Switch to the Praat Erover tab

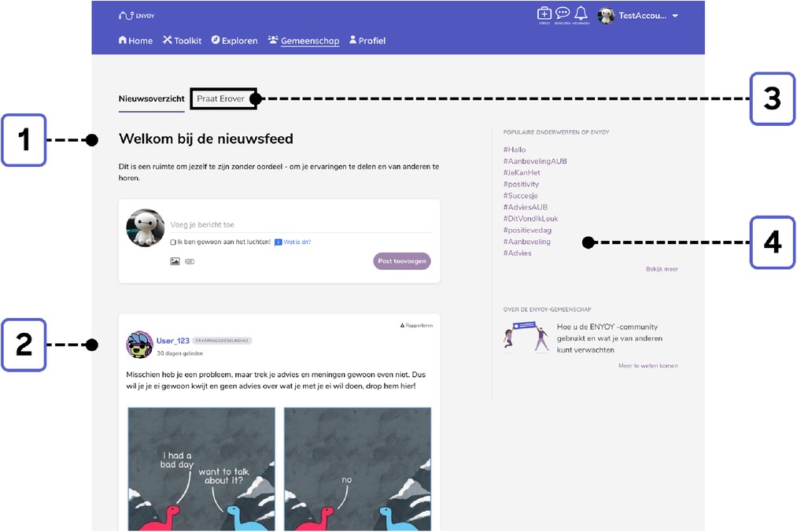click(x=220, y=98)
